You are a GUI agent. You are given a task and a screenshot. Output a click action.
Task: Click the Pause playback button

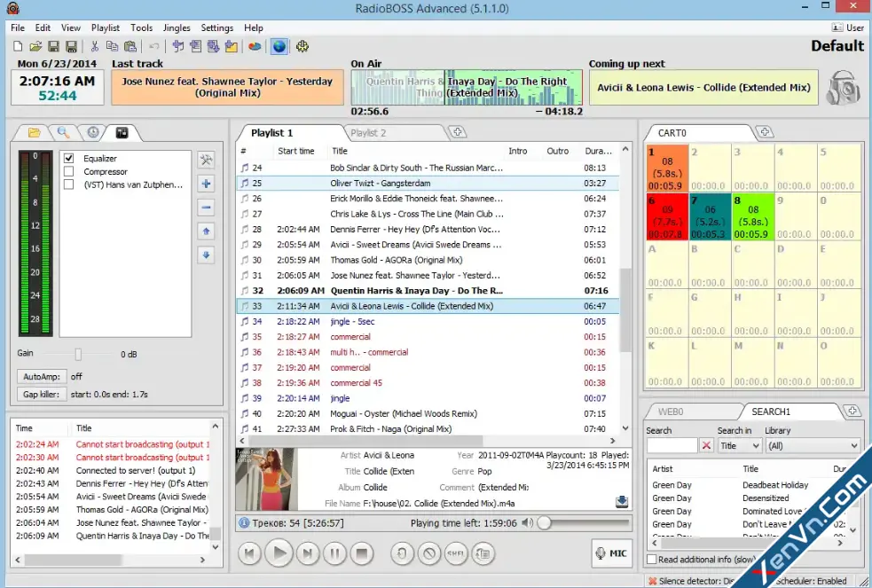334,553
